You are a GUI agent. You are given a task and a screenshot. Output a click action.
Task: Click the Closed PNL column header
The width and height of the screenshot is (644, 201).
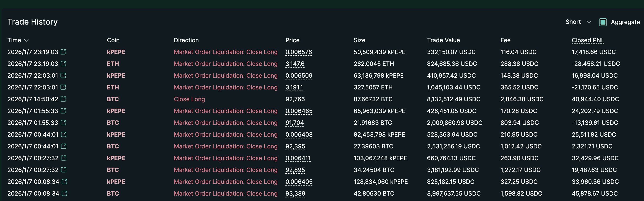588,40
